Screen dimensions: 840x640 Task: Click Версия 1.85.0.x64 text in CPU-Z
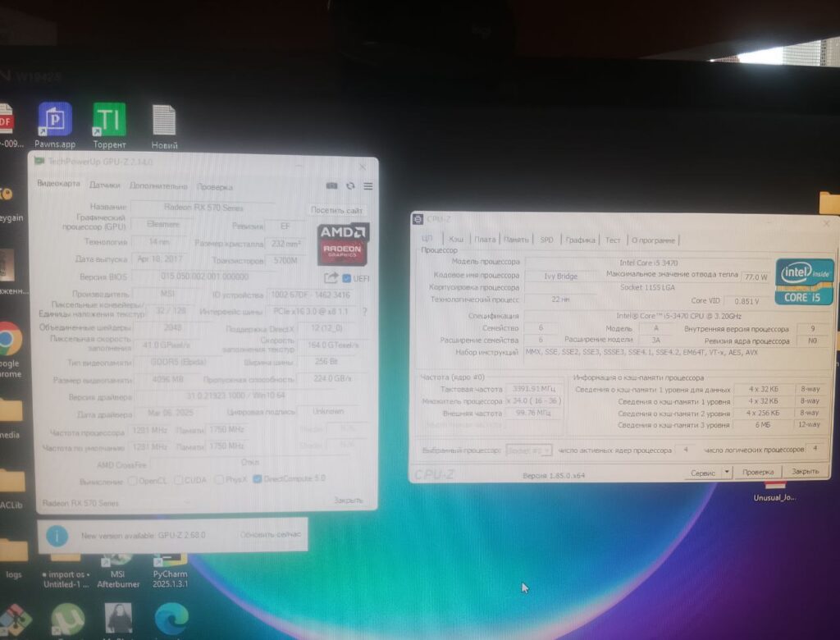pyautogui.click(x=554, y=475)
